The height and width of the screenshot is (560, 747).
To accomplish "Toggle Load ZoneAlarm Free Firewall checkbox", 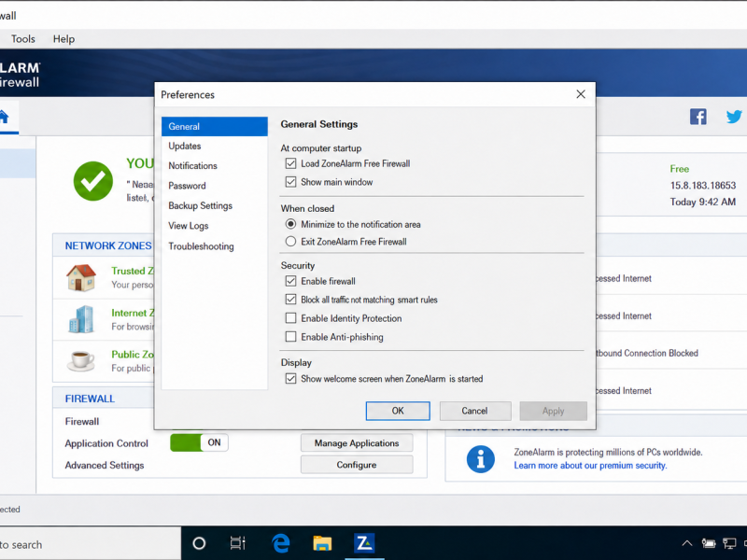I will [x=290, y=164].
